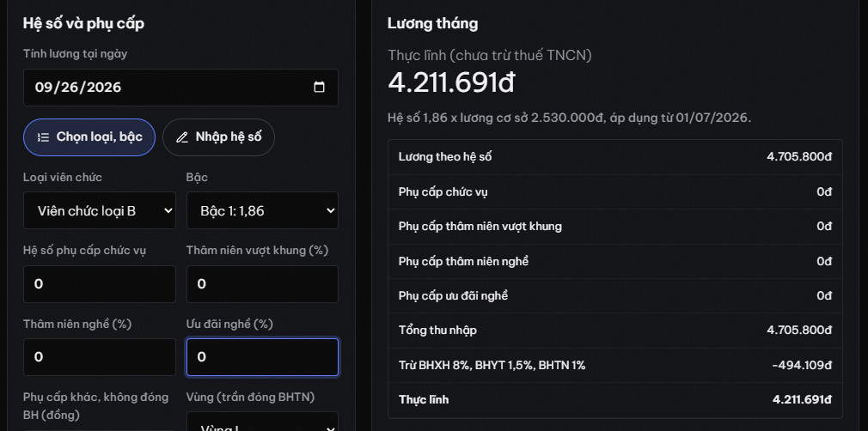The height and width of the screenshot is (431, 868).
Task: Click the Tính lương tại ngày label
Action: coord(76,54)
